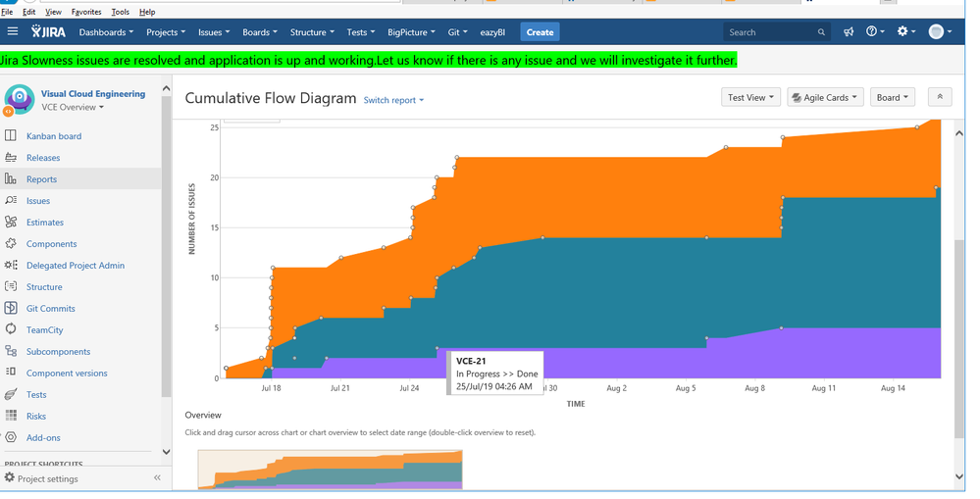The width and height of the screenshot is (980, 499).
Task: Open the File menu
Action: pos(7,12)
